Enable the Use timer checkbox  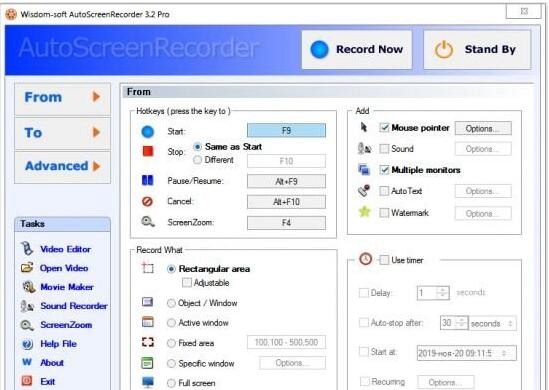click(384, 260)
